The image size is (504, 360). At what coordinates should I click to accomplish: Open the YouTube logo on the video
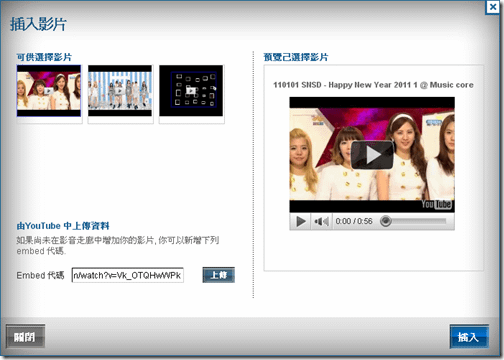pyautogui.click(x=436, y=204)
